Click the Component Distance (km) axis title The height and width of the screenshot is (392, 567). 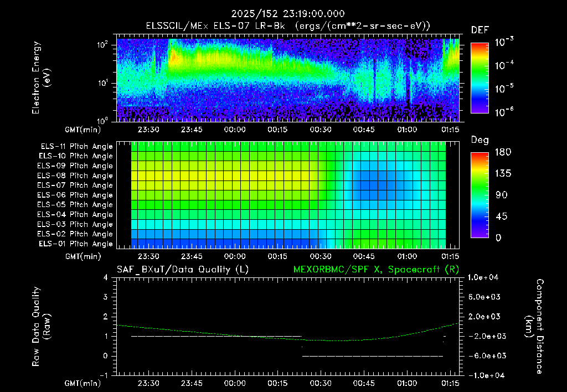(x=534, y=326)
